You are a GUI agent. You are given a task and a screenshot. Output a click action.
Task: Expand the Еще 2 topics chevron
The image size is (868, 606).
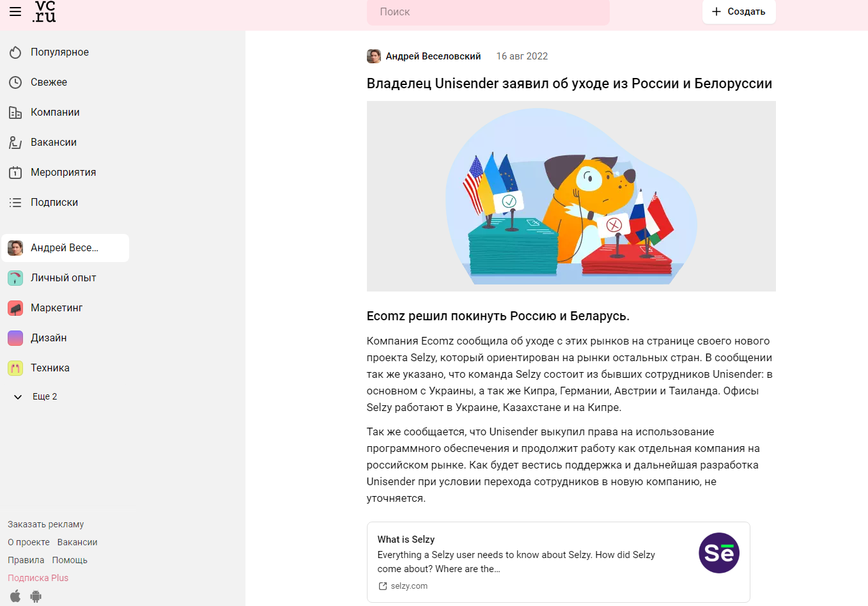coord(18,397)
